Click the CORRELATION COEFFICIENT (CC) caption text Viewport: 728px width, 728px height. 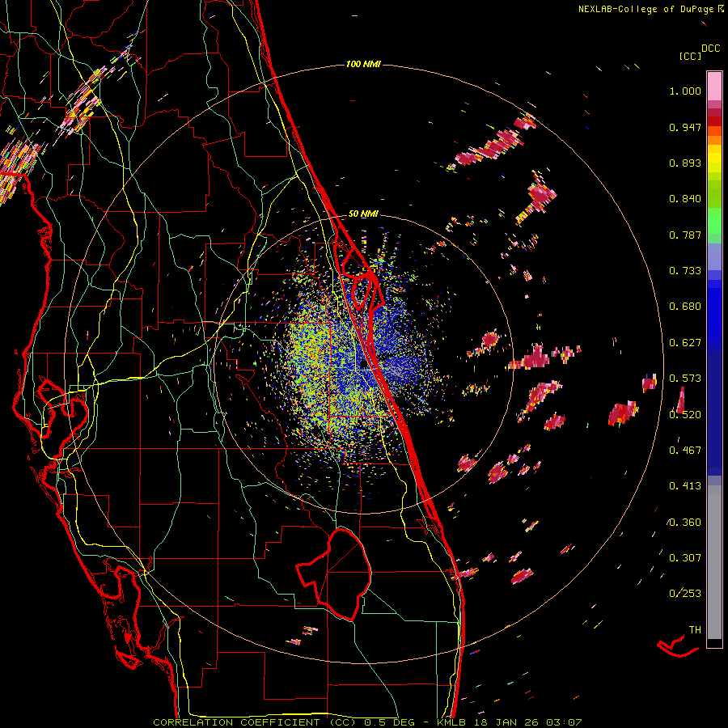point(255,722)
